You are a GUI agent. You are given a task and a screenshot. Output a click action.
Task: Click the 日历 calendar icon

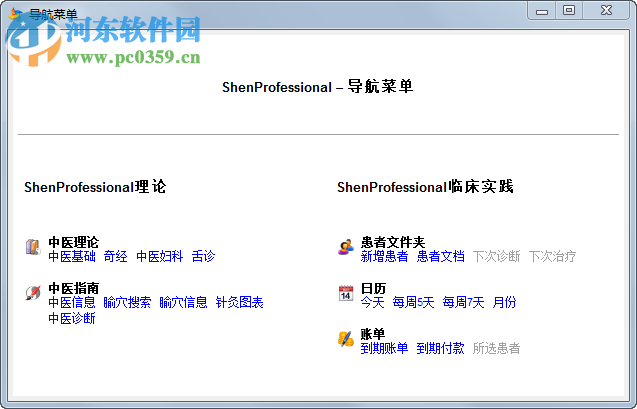[346, 293]
